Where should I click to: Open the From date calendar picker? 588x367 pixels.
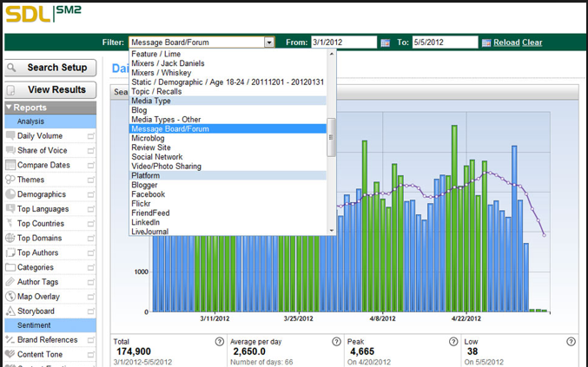385,43
